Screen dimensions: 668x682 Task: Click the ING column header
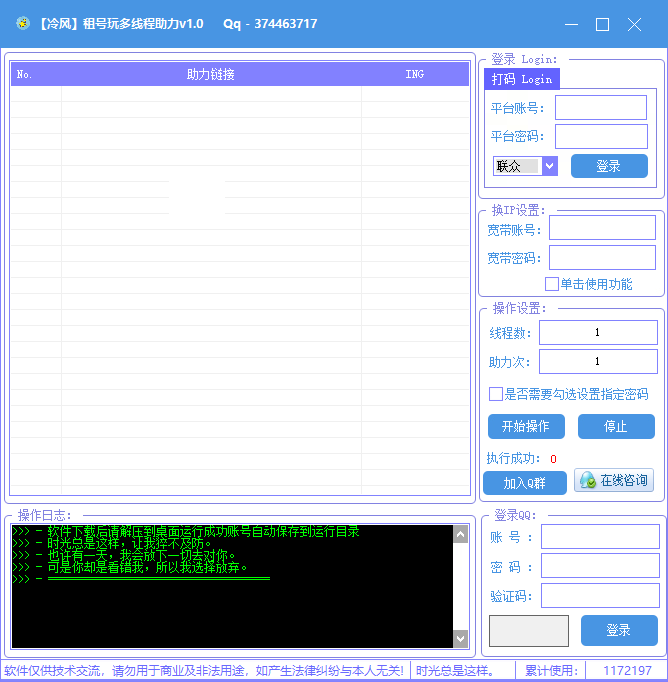pos(414,74)
